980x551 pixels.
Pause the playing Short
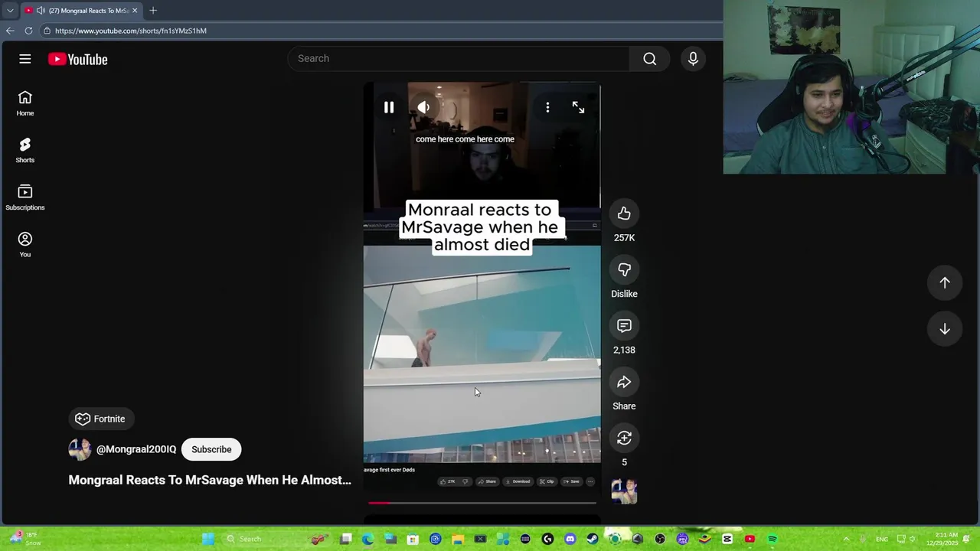click(389, 108)
